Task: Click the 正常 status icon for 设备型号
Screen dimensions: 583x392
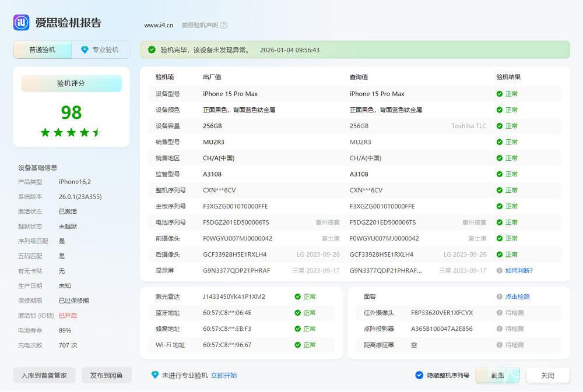Action: 500,94
